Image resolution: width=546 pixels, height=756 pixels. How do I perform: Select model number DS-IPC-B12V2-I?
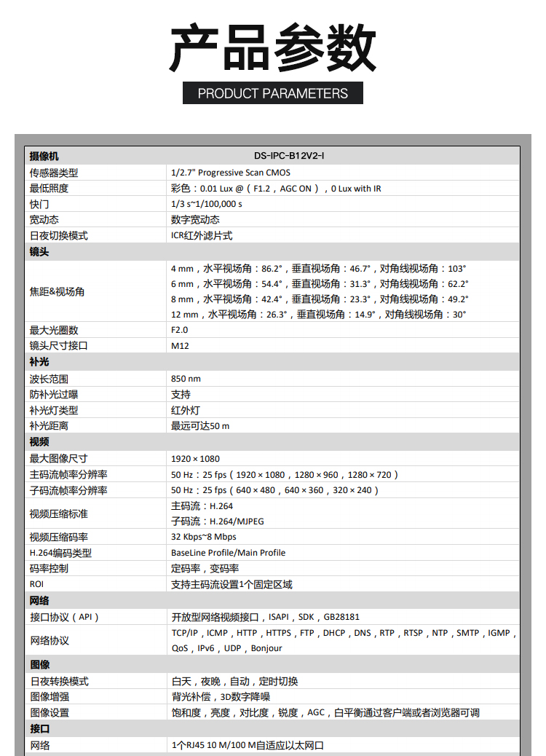click(x=289, y=156)
